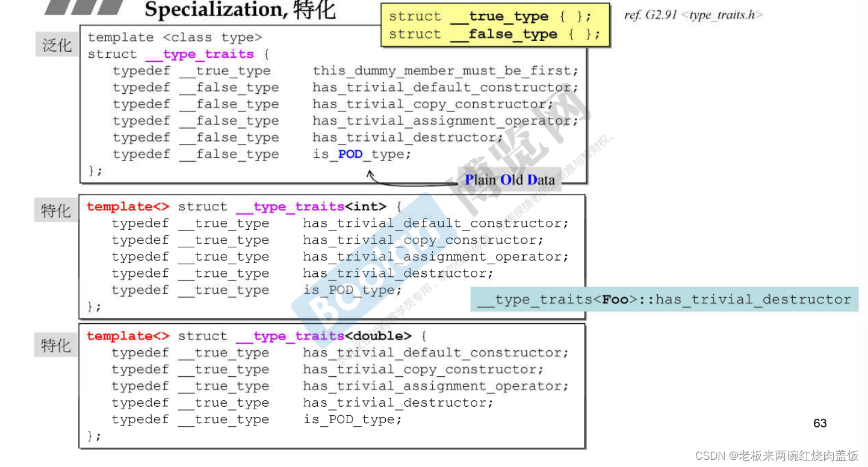Click red "template<>" keyword in int specialization
The width and height of the screenshot is (868, 467).
click(128, 206)
